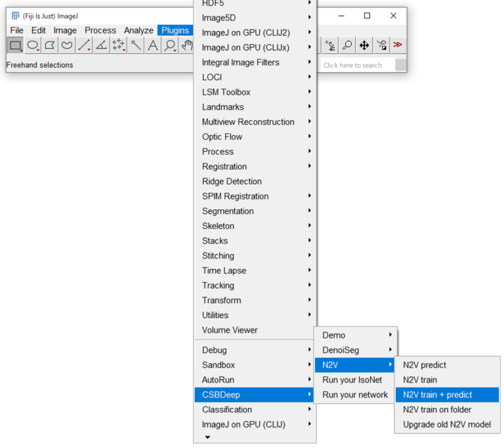The width and height of the screenshot is (504, 448).
Task: Click Run your network
Action: (x=354, y=395)
